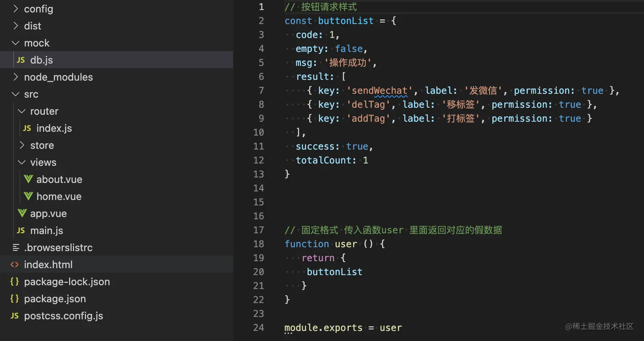Click 'empty' property on line 4

pos(310,49)
